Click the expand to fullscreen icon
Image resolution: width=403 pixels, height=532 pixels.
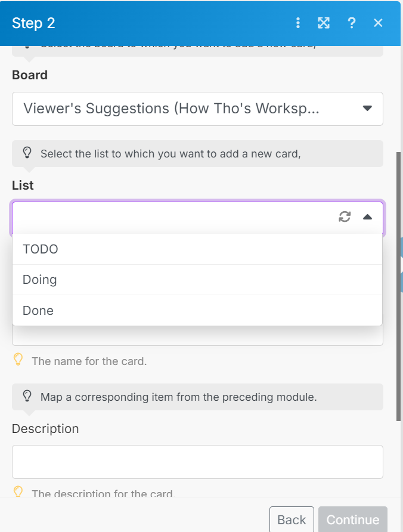click(324, 23)
